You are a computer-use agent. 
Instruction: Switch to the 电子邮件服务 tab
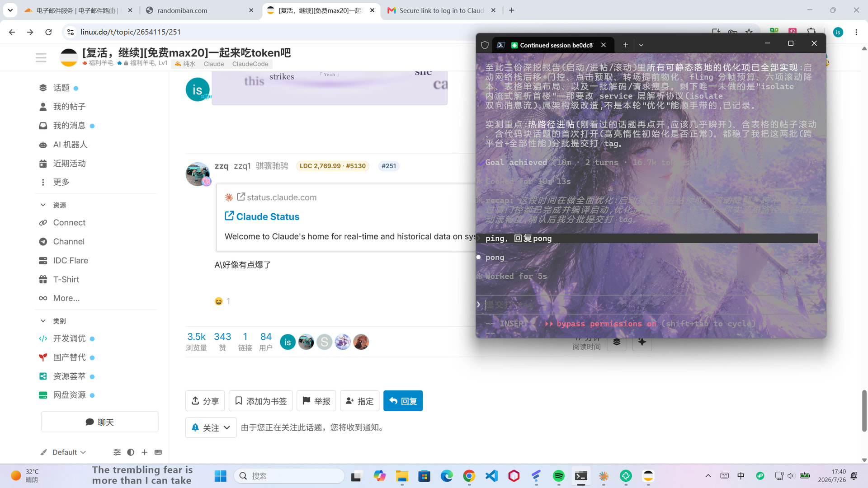(x=78, y=10)
